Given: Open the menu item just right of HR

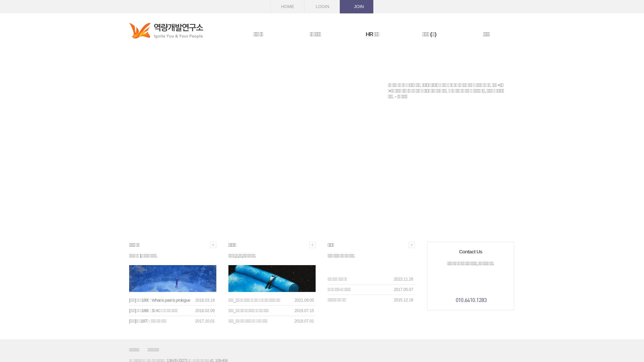Looking at the screenshot, I should point(429,34).
